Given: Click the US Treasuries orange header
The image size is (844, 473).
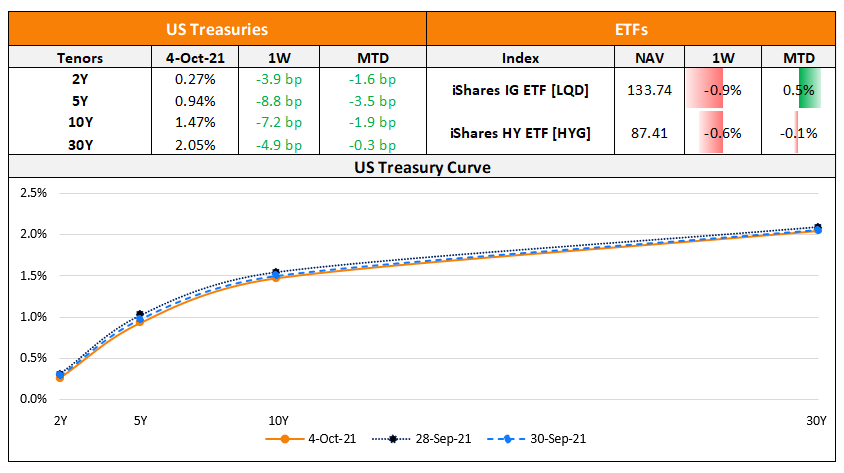Looking at the screenshot, I should coord(217,30).
